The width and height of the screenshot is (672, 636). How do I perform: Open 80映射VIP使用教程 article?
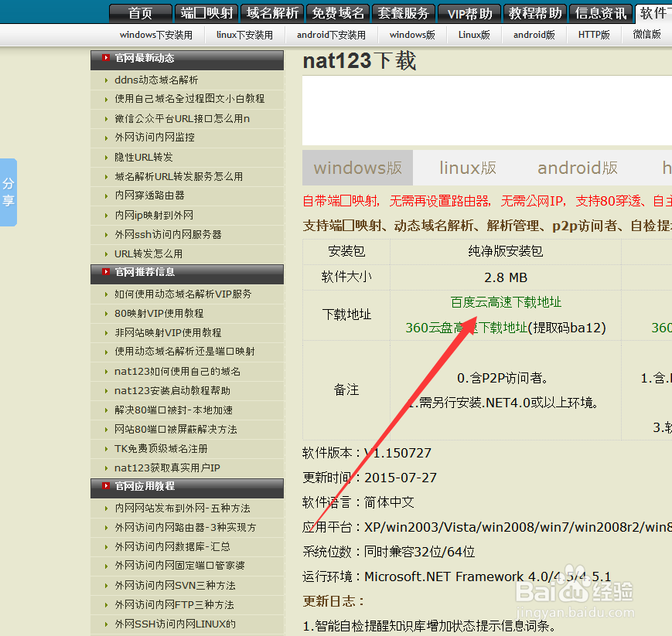159,314
